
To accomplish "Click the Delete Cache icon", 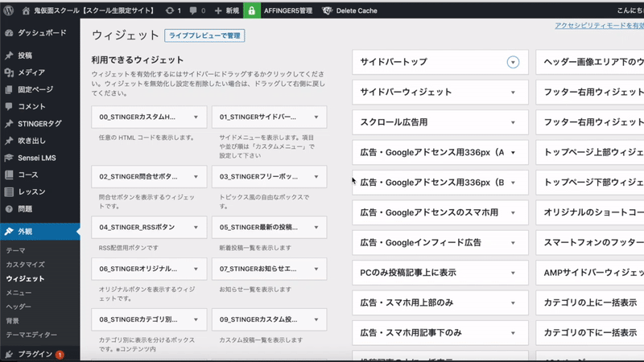I will [327, 10].
